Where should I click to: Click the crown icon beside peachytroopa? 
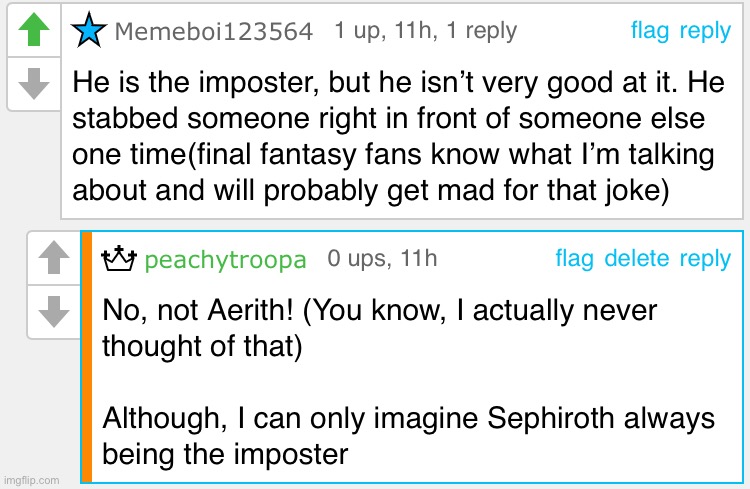tap(119, 260)
